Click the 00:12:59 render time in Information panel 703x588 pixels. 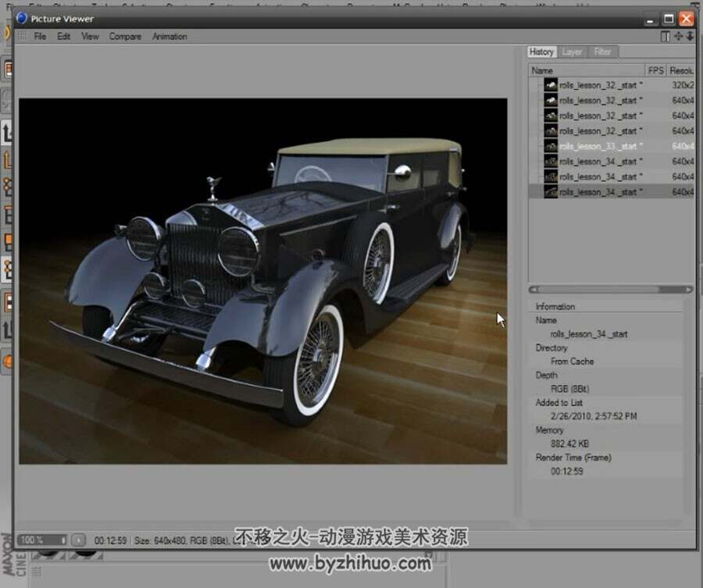point(567,471)
